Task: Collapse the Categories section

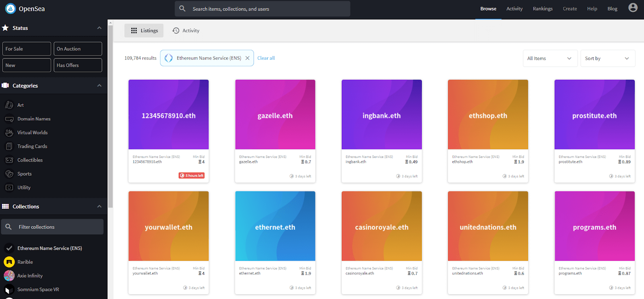Action: point(99,85)
